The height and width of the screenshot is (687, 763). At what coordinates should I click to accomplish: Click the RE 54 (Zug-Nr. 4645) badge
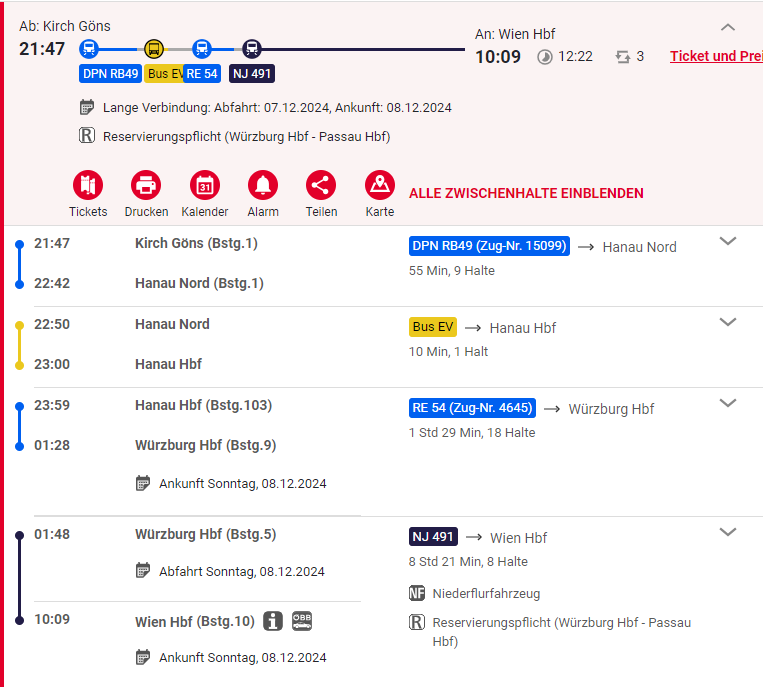[473, 408]
